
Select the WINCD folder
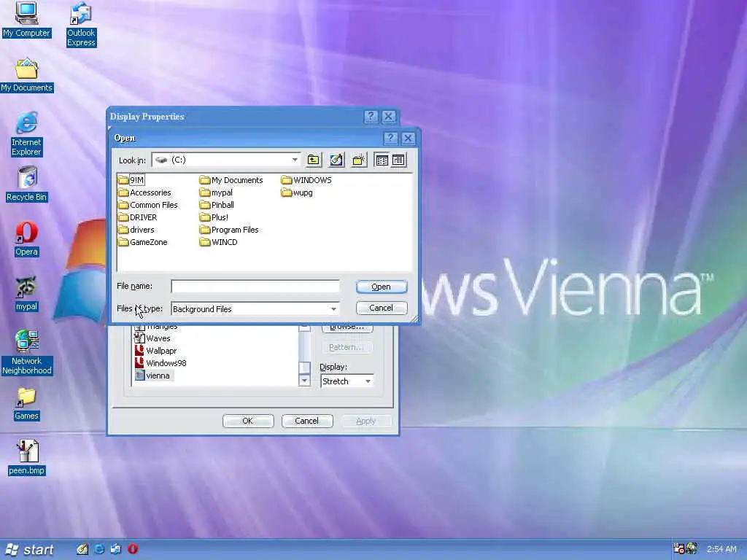219,242
